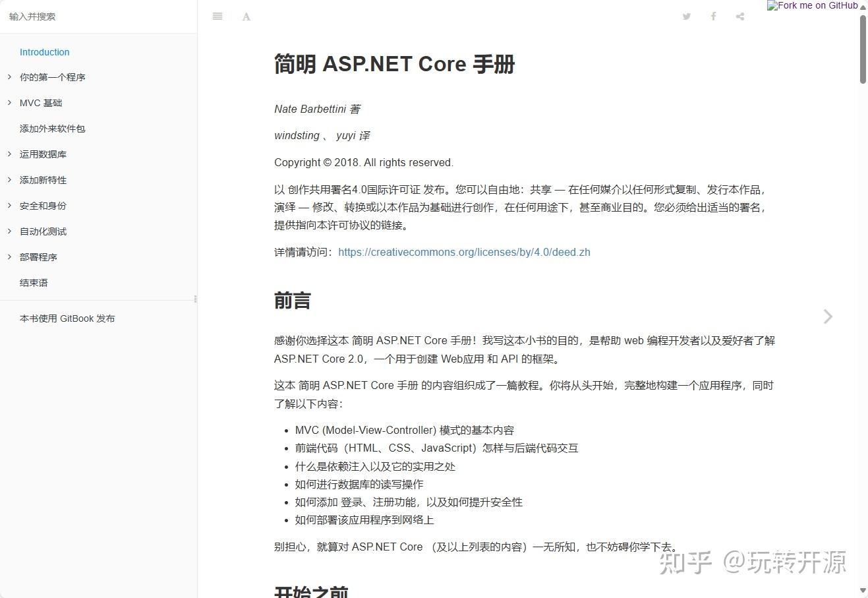868x598 pixels.
Task: Click the translators line windsting、yuyi 译
Action: [x=322, y=136]
